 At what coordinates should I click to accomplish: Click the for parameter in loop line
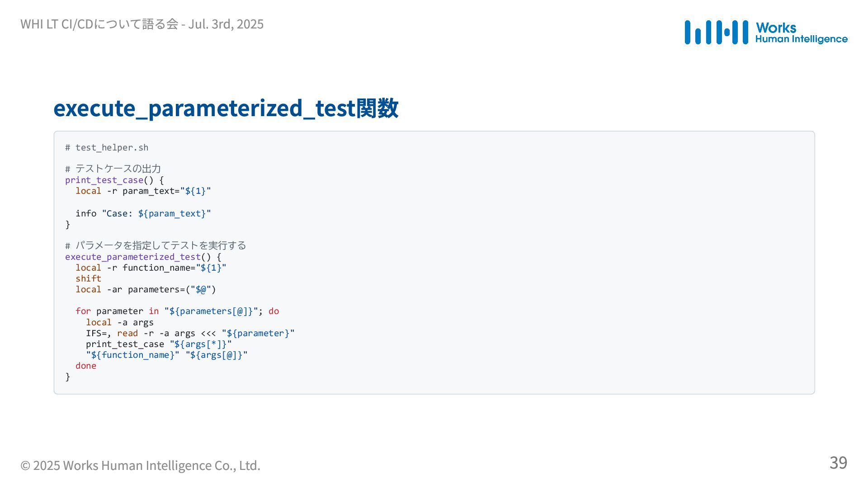click(177, 311)
